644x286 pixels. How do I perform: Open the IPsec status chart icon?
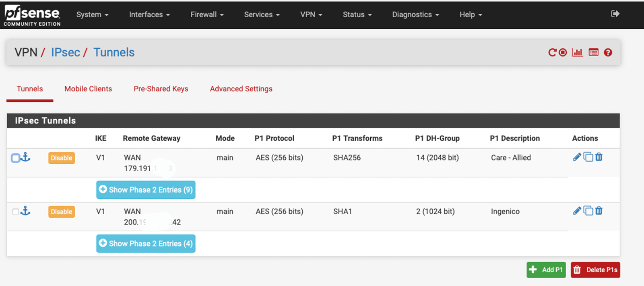pyautogui.click(x=577, y=52)
